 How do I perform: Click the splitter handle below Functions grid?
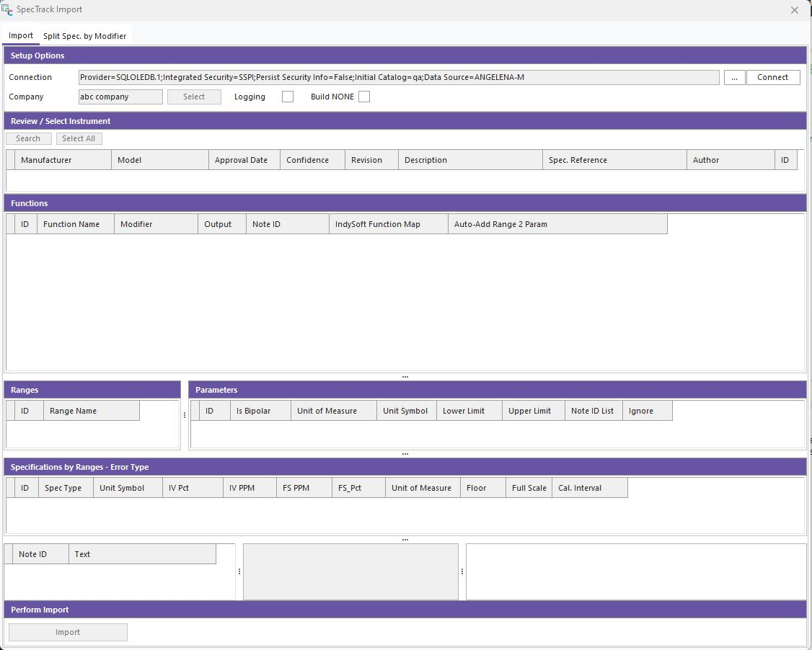[405, 376]
